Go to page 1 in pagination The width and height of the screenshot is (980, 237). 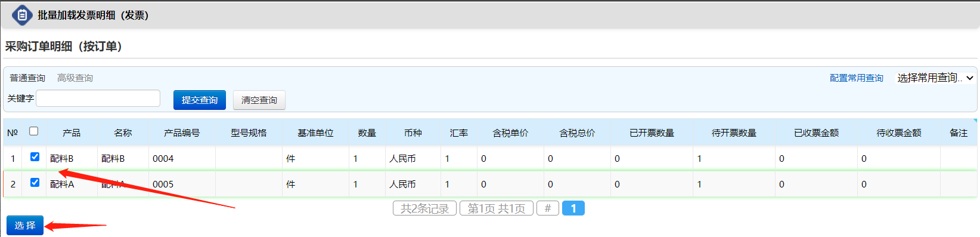pos(573,208)
